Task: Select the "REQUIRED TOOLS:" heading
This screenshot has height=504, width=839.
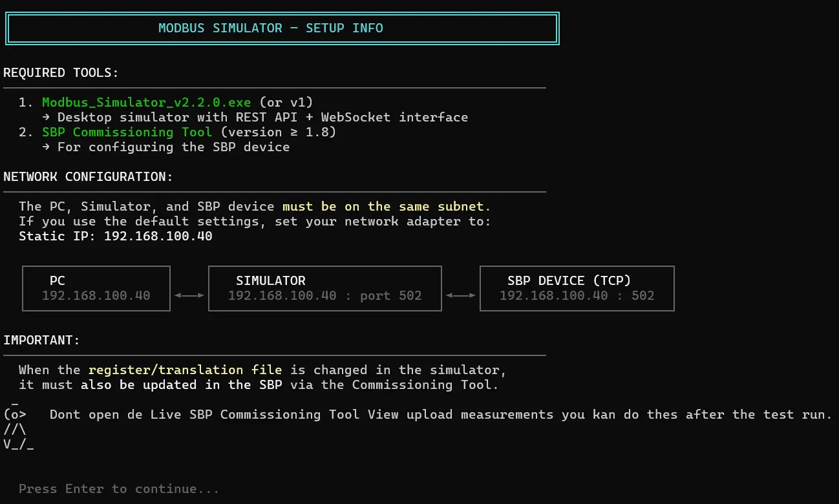Action: tap(61, 73)
